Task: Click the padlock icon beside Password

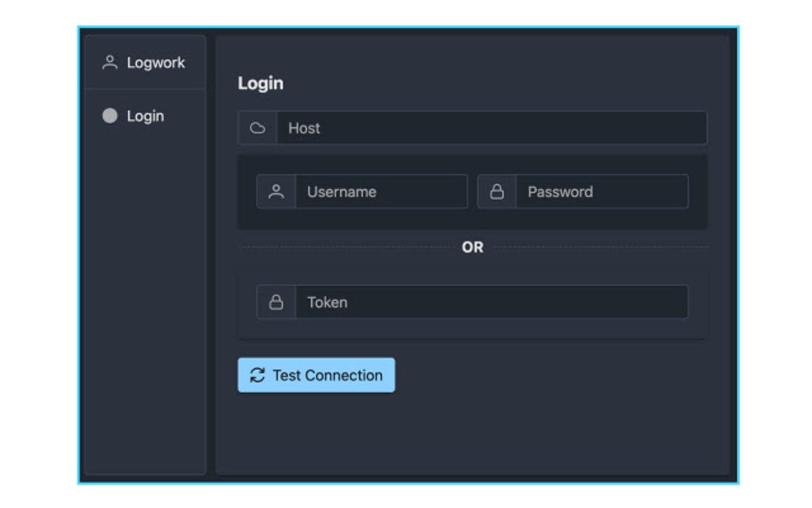Action: [498, 191]
